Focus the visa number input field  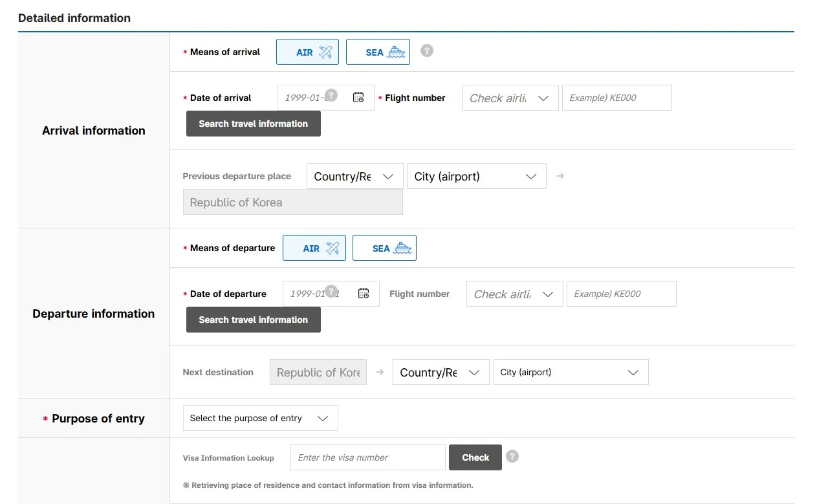[367, 457]
